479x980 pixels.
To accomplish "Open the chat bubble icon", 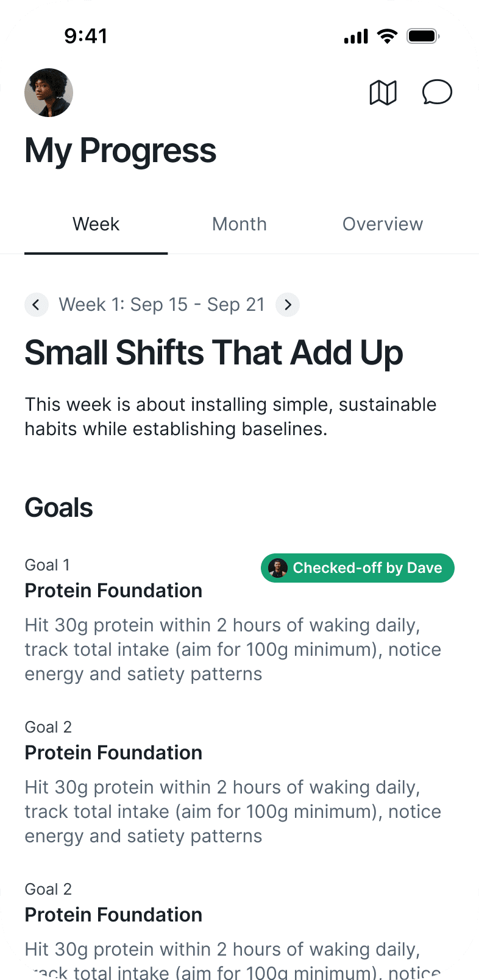I will [438, 93].
